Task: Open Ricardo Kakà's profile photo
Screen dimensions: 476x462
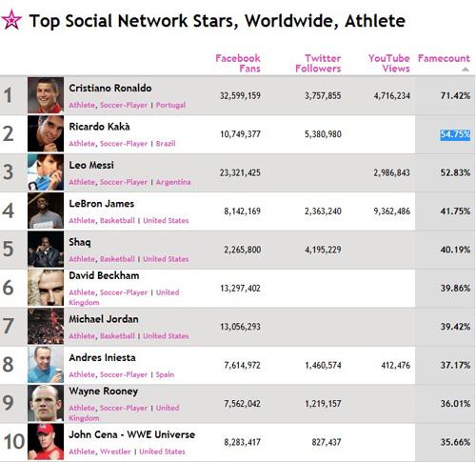Action: (46, 133)
